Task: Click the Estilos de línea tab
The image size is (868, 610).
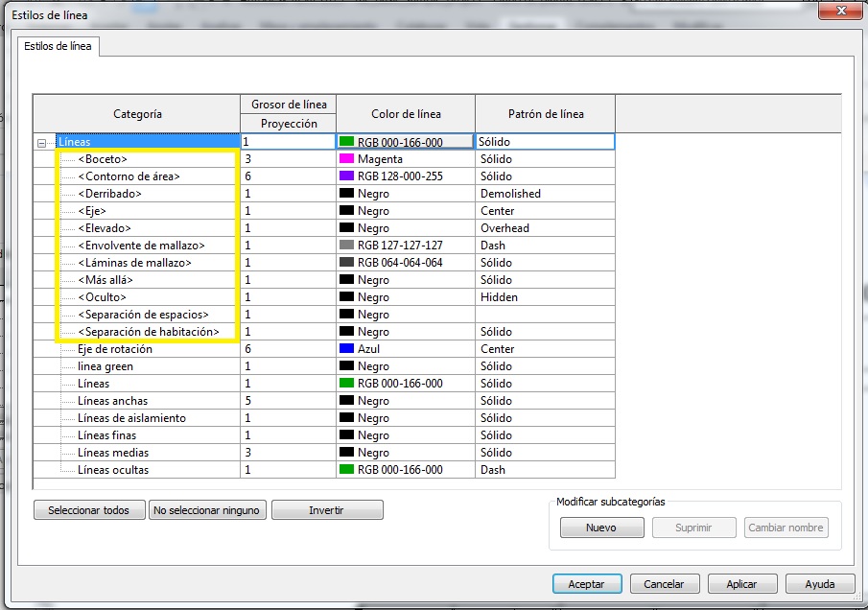Action: 59,46
